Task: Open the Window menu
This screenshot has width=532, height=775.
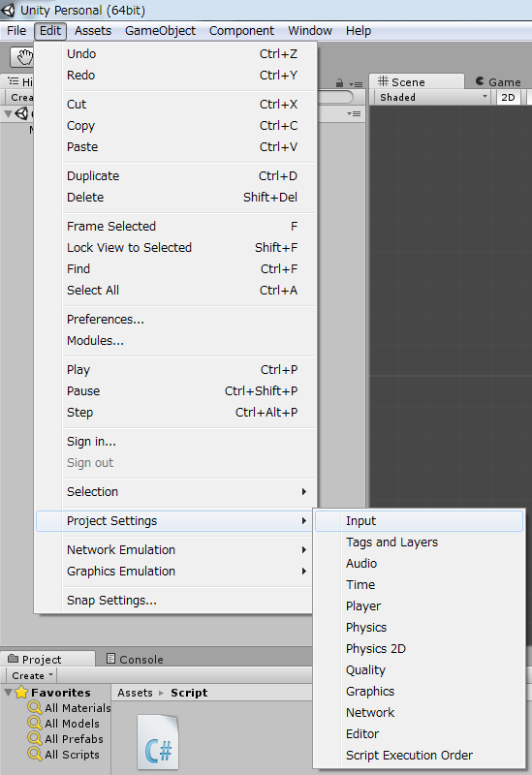Action: 310,31
